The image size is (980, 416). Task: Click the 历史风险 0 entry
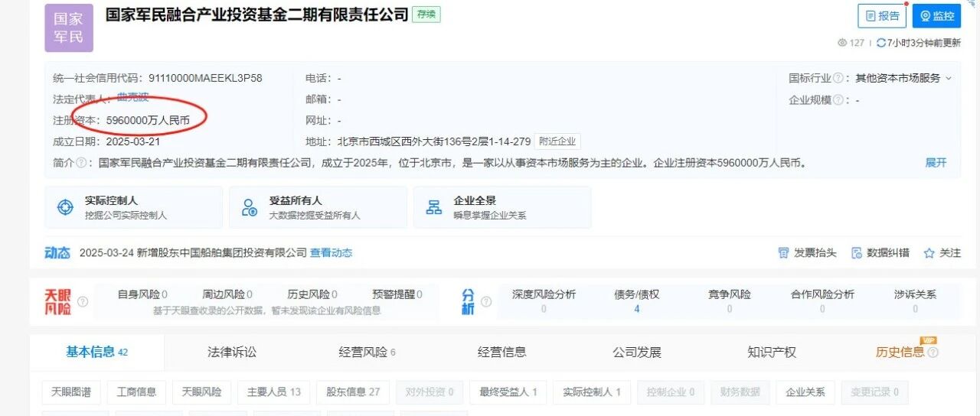312,294
